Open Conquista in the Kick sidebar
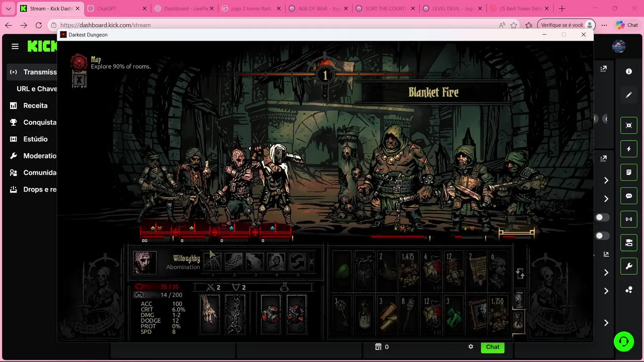644x362 pixels. [x=34, y=122]
